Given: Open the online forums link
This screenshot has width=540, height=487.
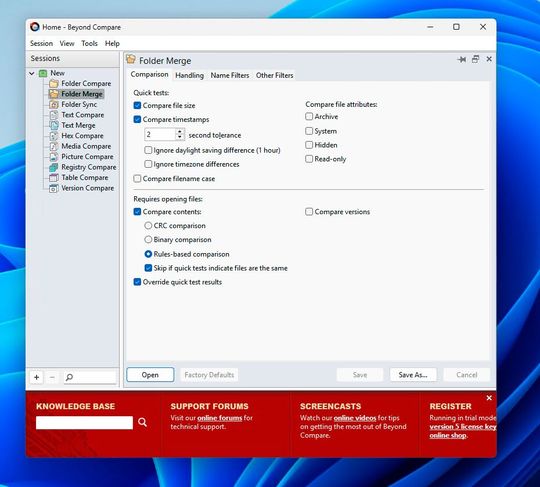Looking at the screenshot, I should (219, 418).
